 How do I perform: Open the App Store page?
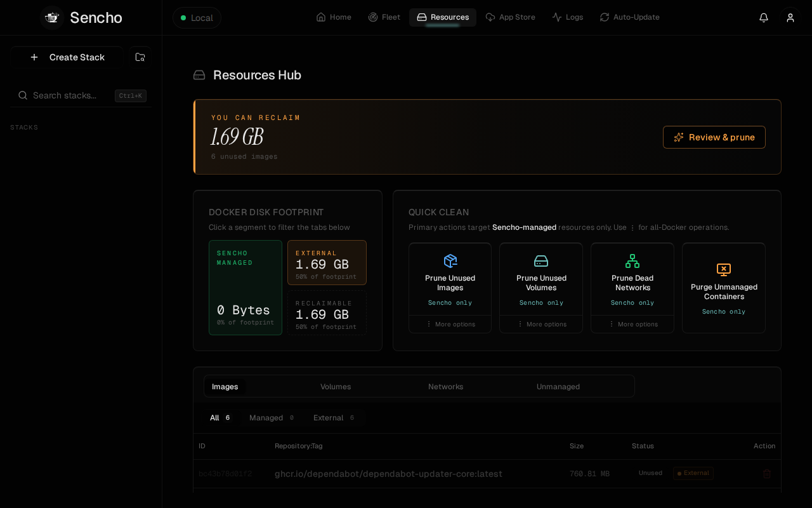coord(511,17)
